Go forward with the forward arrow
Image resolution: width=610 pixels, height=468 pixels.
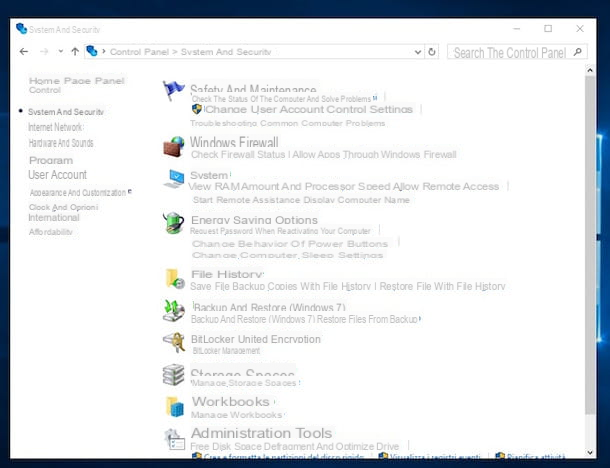point(44,51)
